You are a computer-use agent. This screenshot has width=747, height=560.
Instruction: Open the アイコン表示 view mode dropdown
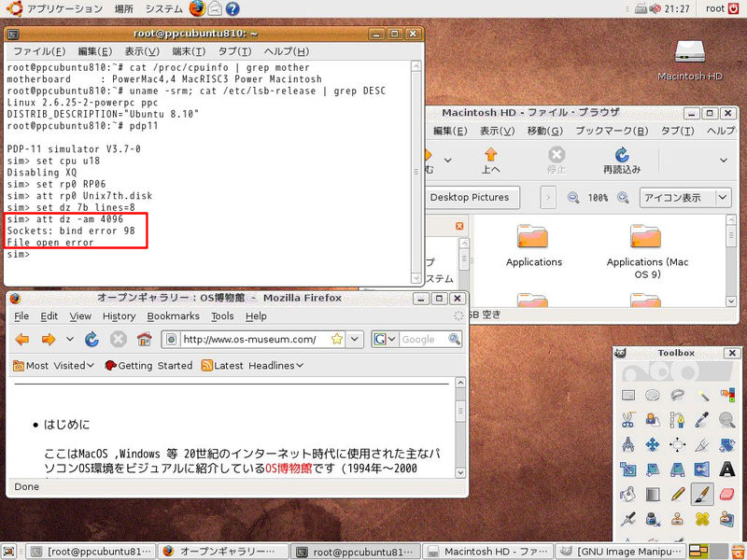click(x=684, y=198)
